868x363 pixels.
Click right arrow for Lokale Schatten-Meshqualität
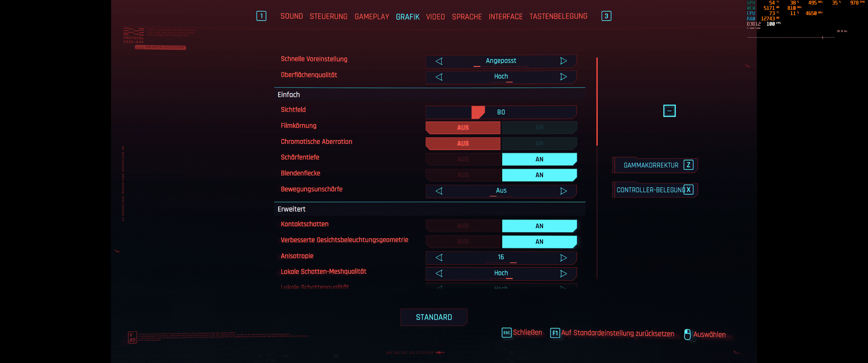pyautogui.click(x=563, y=274)
